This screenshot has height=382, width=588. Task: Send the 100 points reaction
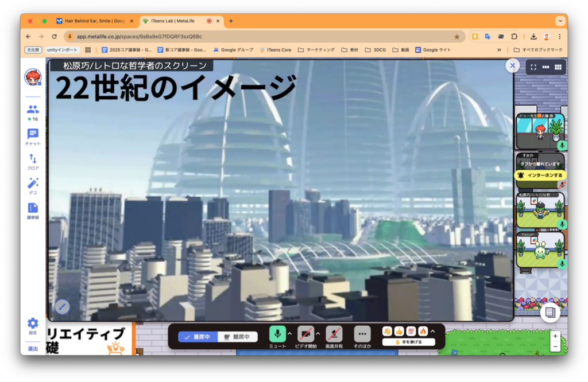pyautogui.click(x=411, y=331)
